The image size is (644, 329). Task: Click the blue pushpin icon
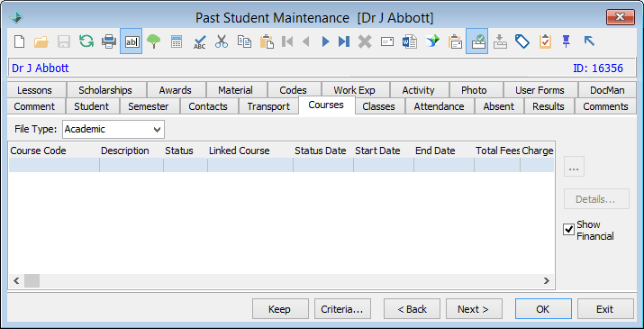point(567,41)
